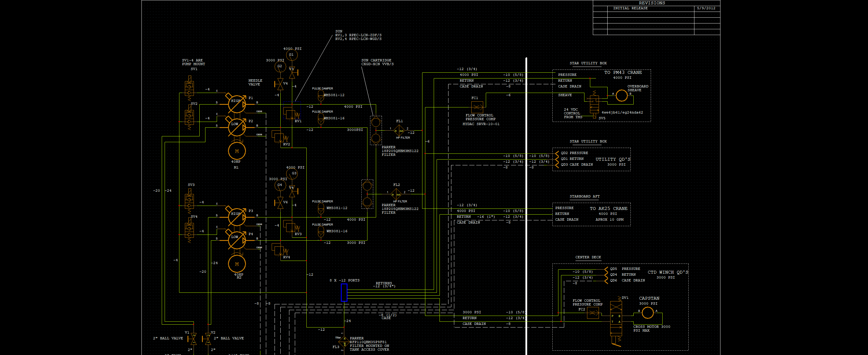Select the QD1 RETURN label
The width and height of the screenshot is (868, 355).
(572, 158)
